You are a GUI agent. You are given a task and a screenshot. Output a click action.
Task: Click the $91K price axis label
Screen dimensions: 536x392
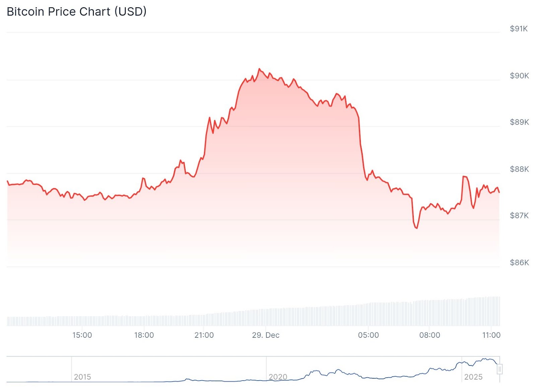[519, 29]
